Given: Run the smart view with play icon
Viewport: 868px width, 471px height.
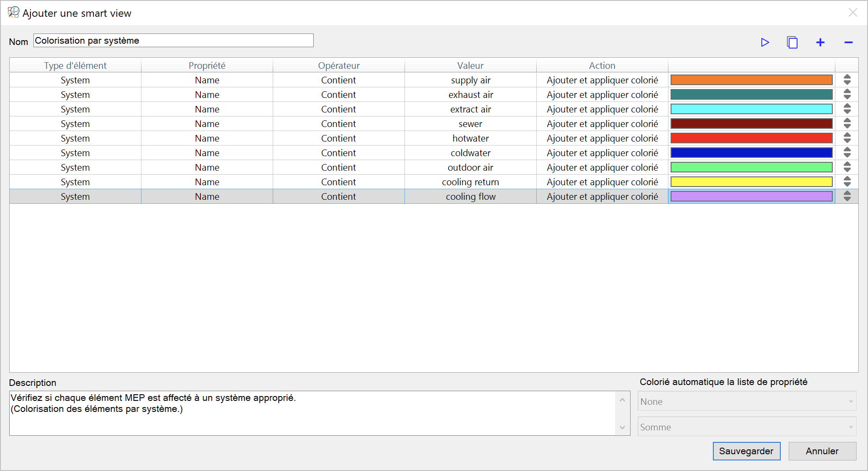Looking at the screenshot, I should [765, 42].
